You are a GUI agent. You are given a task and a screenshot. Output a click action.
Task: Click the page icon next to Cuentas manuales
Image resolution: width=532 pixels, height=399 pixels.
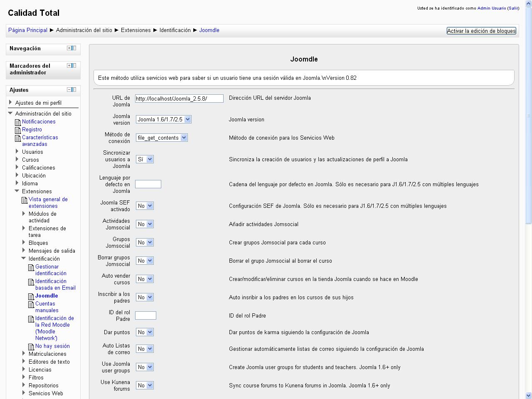31,304
